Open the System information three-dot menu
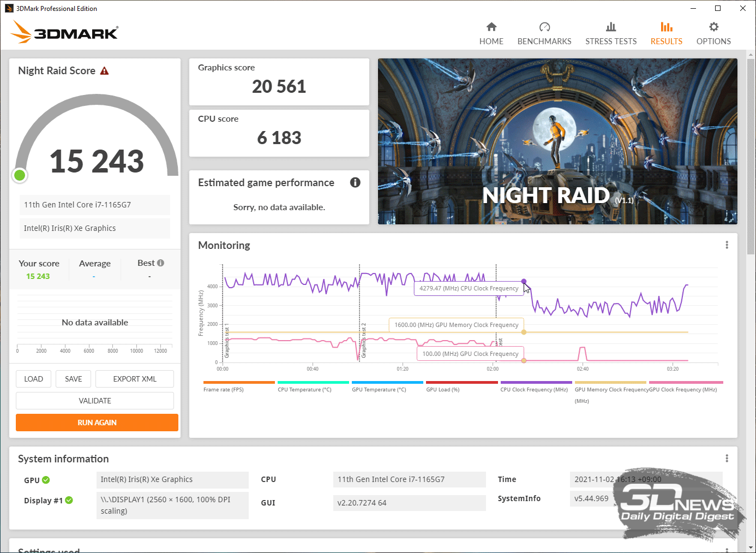The height and width of the screenshot is (553, 756). coord(727,458)
